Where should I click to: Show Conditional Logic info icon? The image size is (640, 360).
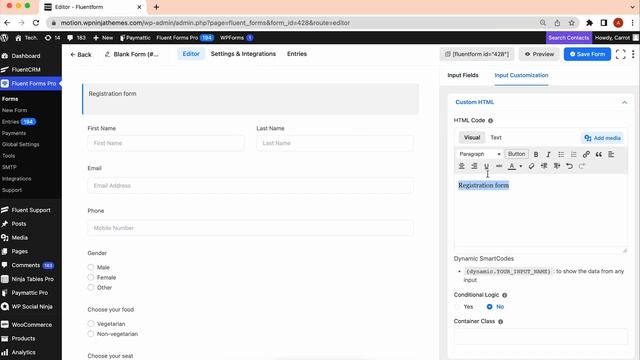tap(504, 295)
